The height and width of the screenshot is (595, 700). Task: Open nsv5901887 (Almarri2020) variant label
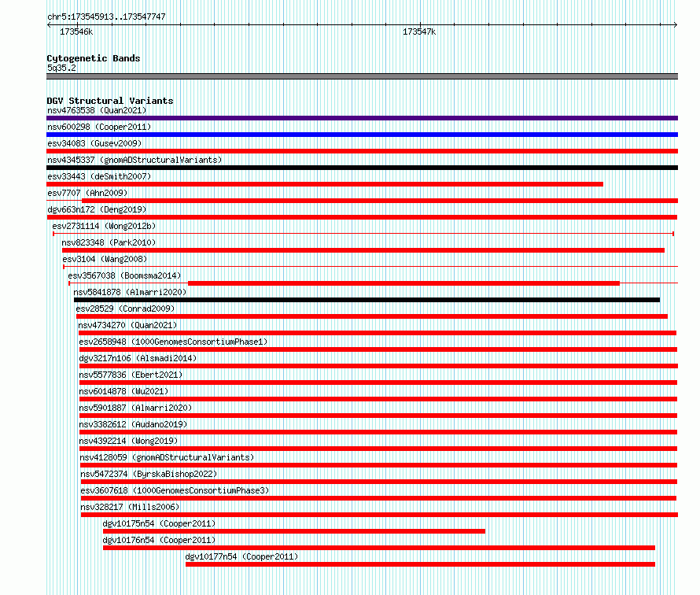(135, 408)
